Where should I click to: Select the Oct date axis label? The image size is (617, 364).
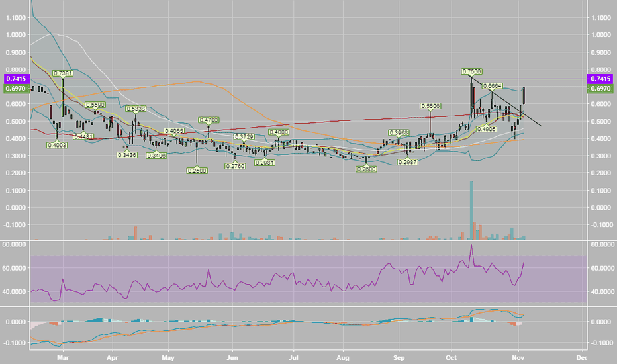(451, 357)
